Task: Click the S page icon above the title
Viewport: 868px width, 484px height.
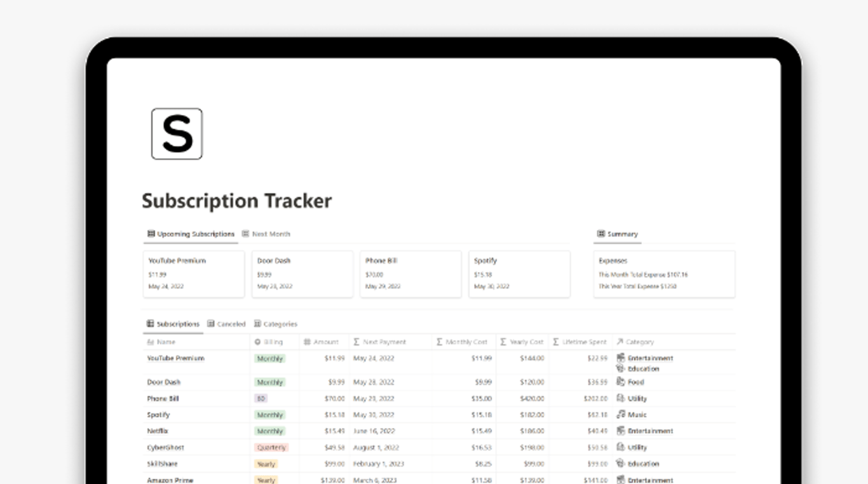Action: 177,133
